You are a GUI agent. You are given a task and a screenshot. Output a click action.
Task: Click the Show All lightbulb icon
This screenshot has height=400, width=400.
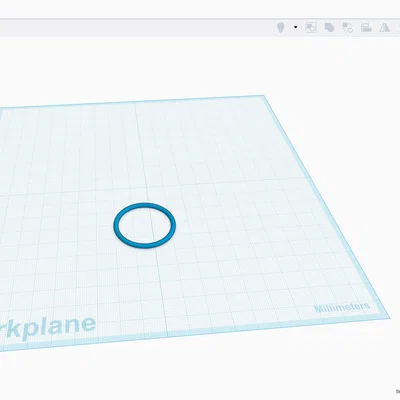(x=281, y=27)
